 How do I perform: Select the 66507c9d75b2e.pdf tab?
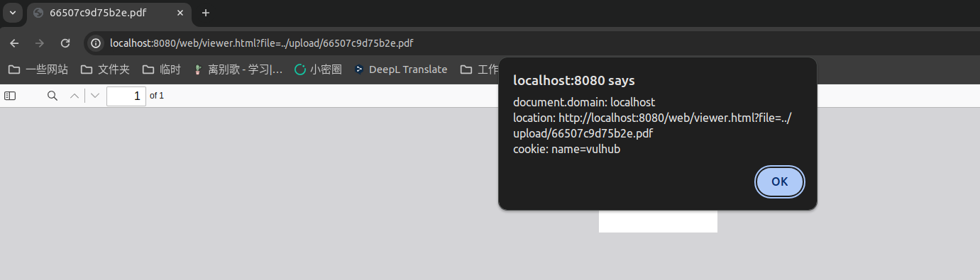tap(106, 13)
